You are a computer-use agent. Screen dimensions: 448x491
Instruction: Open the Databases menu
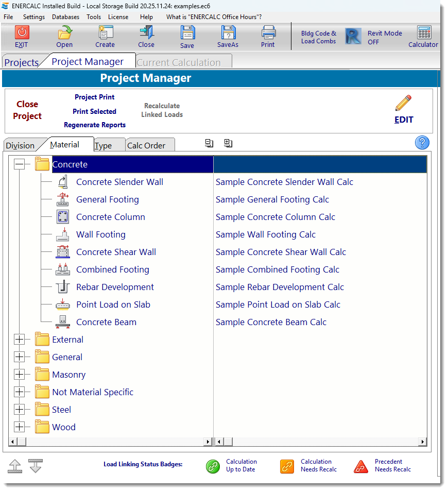pos(66,17)
